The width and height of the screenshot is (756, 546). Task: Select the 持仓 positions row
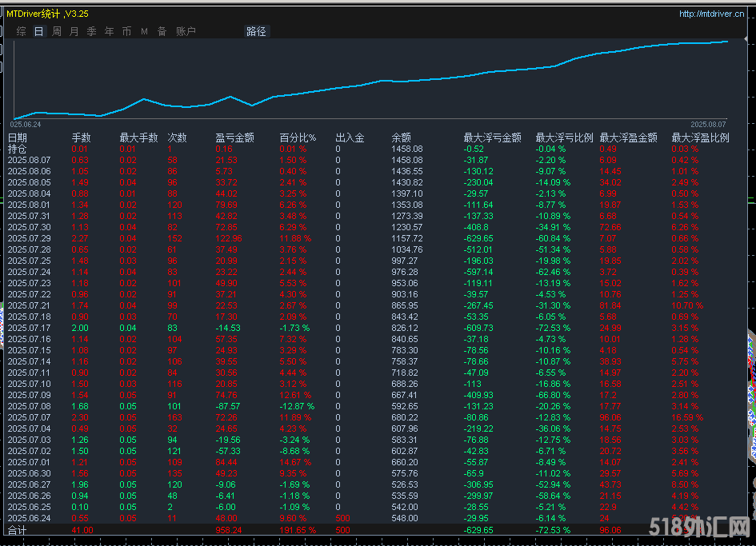coord(18,149)
